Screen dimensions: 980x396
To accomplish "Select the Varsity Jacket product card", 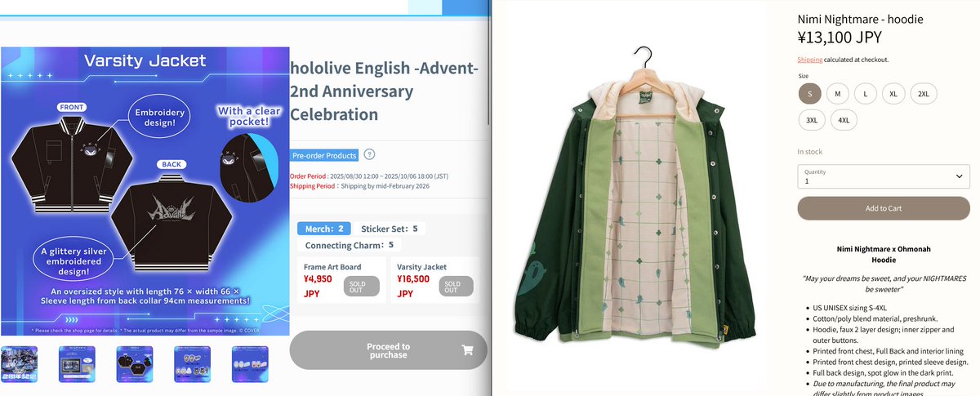I will click(x=435, y=280).
